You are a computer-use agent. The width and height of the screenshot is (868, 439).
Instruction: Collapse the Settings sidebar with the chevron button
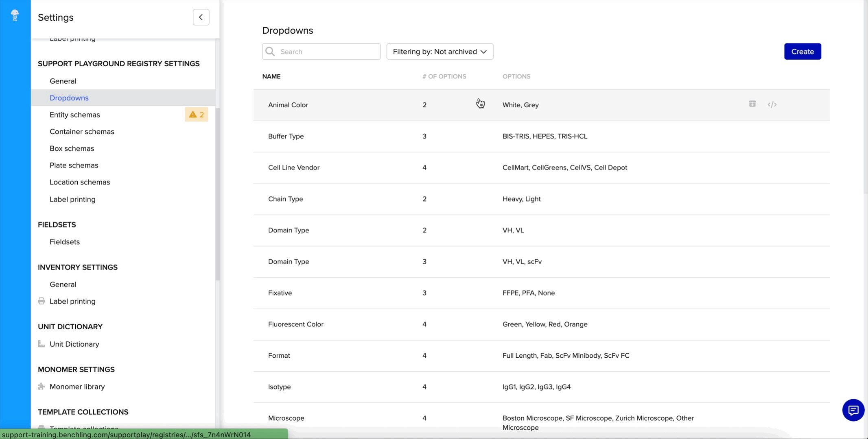coord(201,17)
